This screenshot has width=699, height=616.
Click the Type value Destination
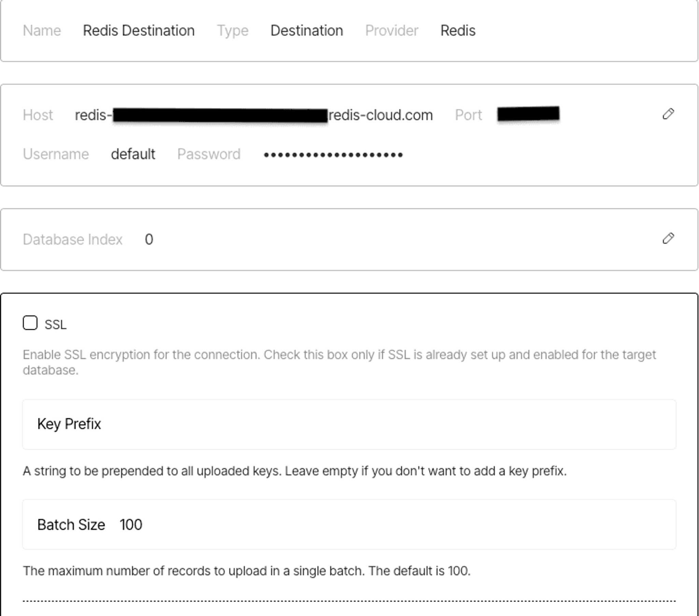pyautogui.click(x=307, y=31)
